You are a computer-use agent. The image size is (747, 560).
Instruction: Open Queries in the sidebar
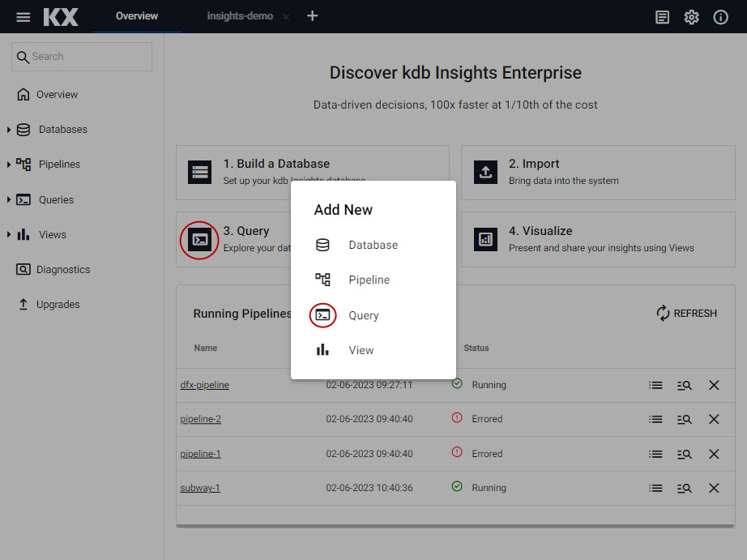[x=56, y=199]
